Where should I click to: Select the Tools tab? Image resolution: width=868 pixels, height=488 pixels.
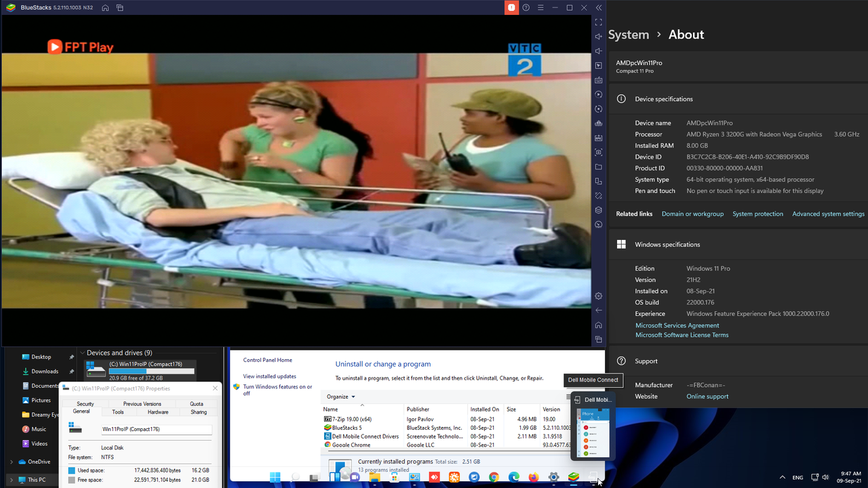coord(118,412)
